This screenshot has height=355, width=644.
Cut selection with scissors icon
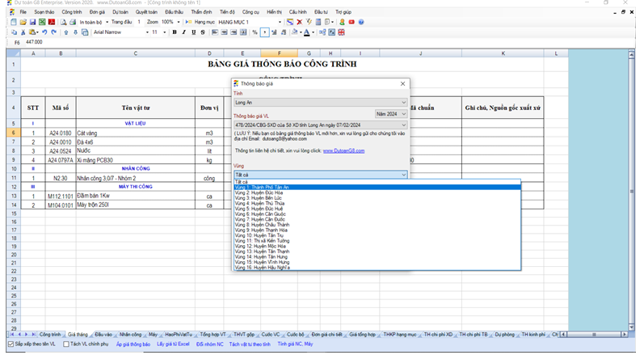(x=23, y=32)
